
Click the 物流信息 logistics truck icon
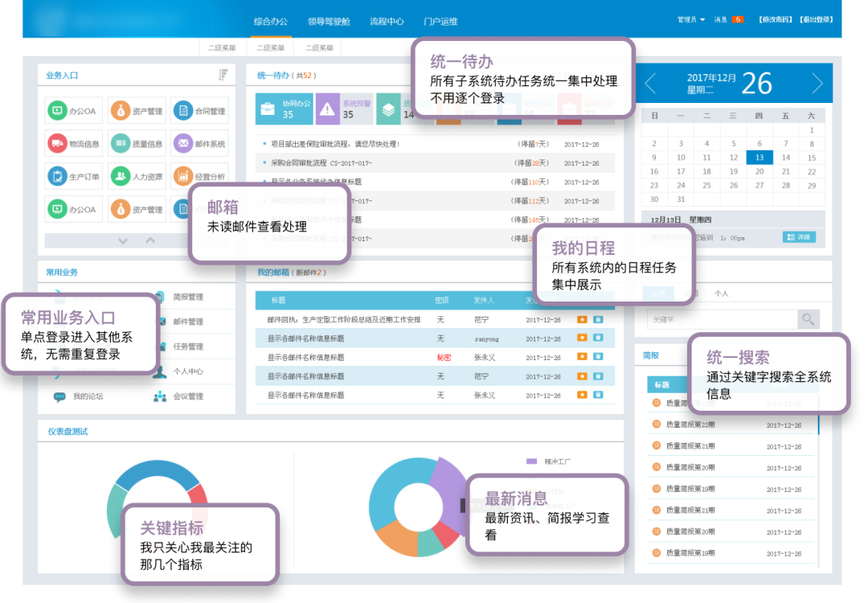pos(57,144)
